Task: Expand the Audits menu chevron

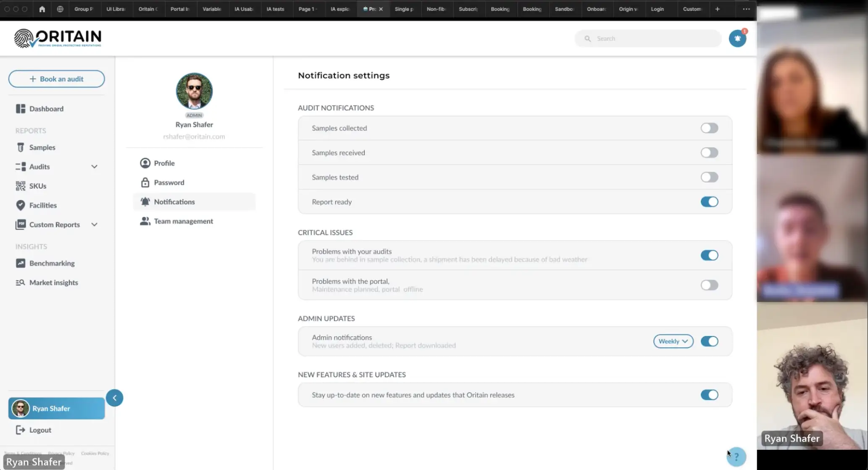Action: tap(94, 167)
